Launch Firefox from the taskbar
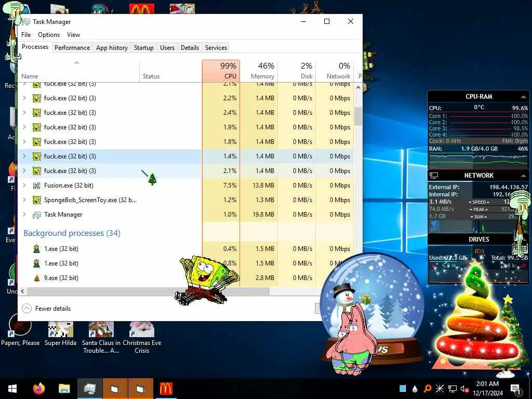 click(x=38, y=389)
